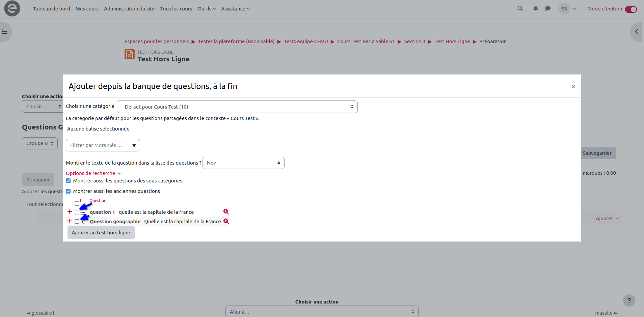The image size is (644, 317).
Task: Go to Tableau de bord
Action: click(x=51, y=9)
